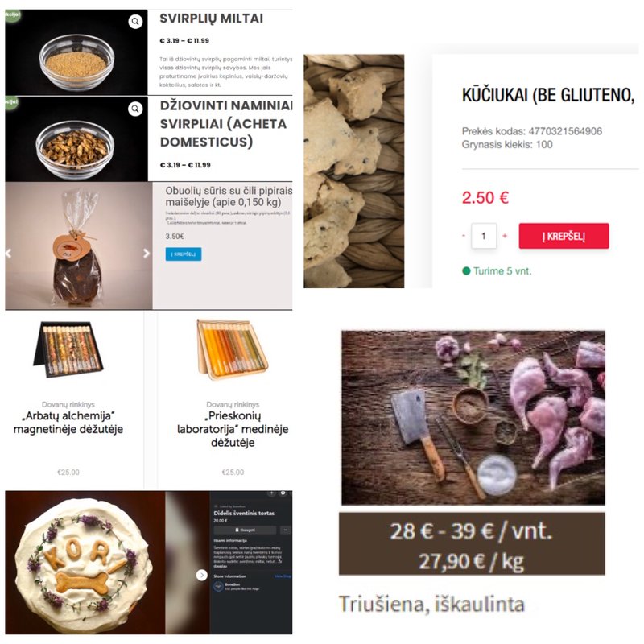Open the View Shop link
This screenshot has height=644, width=644.
tap(283, 576)
